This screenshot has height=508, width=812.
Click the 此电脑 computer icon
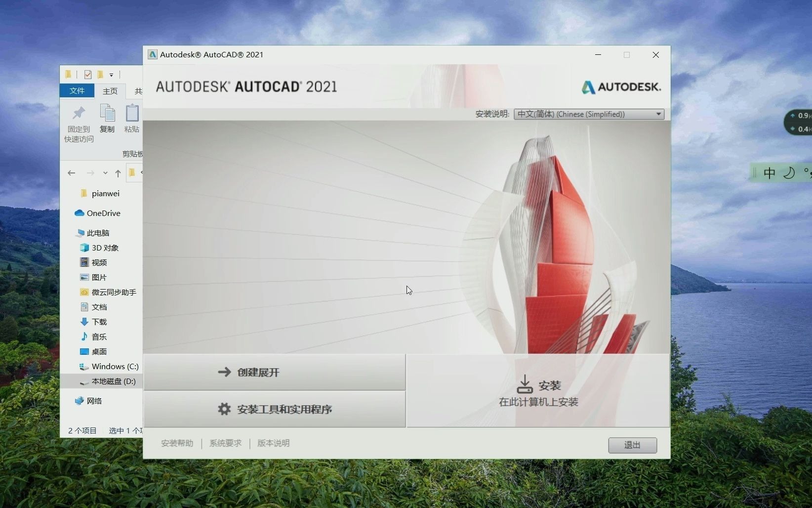81,233
